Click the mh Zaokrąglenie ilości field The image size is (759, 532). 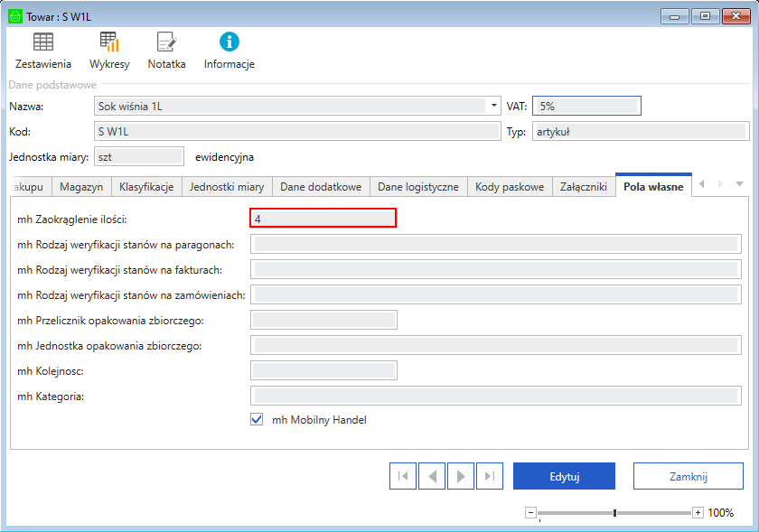coord(323,218)
